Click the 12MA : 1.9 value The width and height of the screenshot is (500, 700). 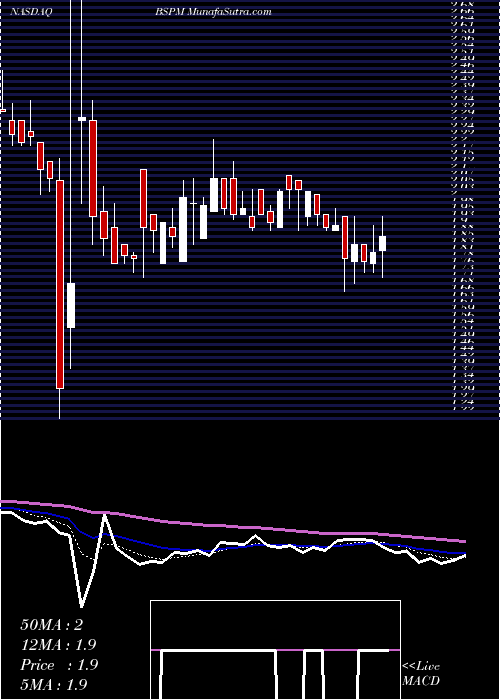[x=58, y=645]
